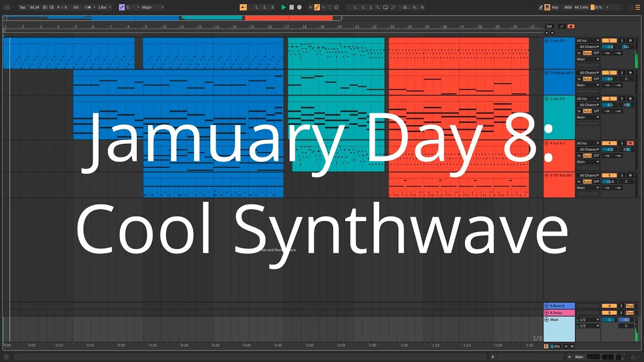Click the Set locator button
The height and width of the screenshot is (362, 644).
click(x=549, y=26)
